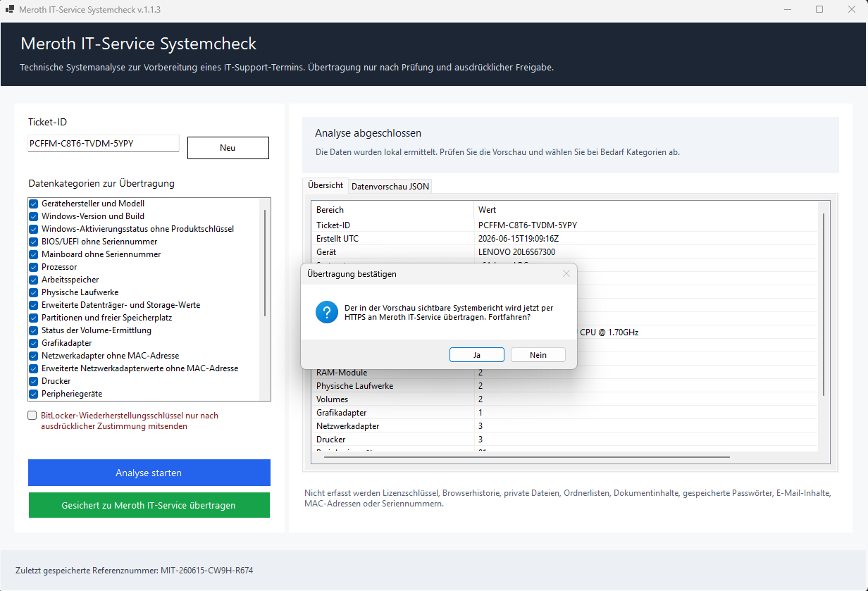Close the Übertragung bestätigen dialog
This screenshot has width=868, height=591.
[x=566, y=273]
